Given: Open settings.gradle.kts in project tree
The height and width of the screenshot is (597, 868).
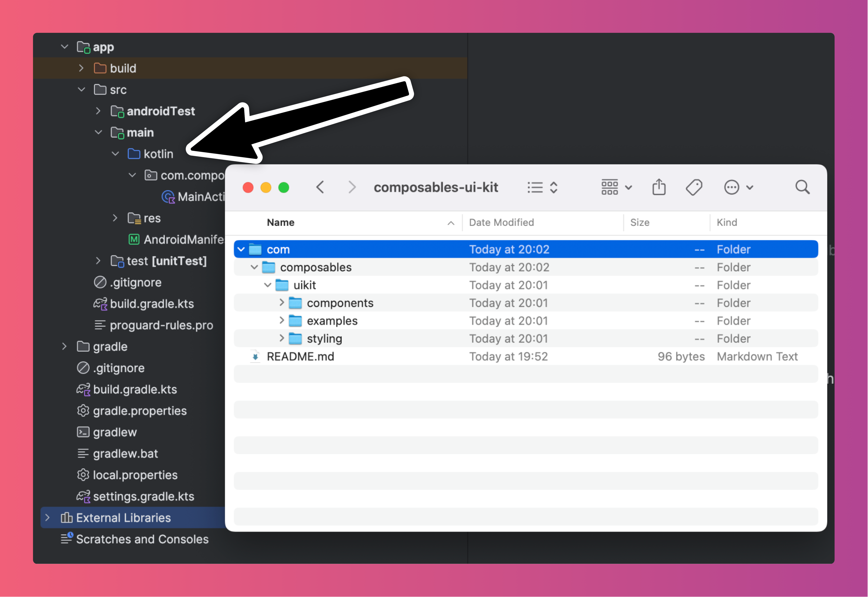Looking at the screenshot, I should coord(143,496).
